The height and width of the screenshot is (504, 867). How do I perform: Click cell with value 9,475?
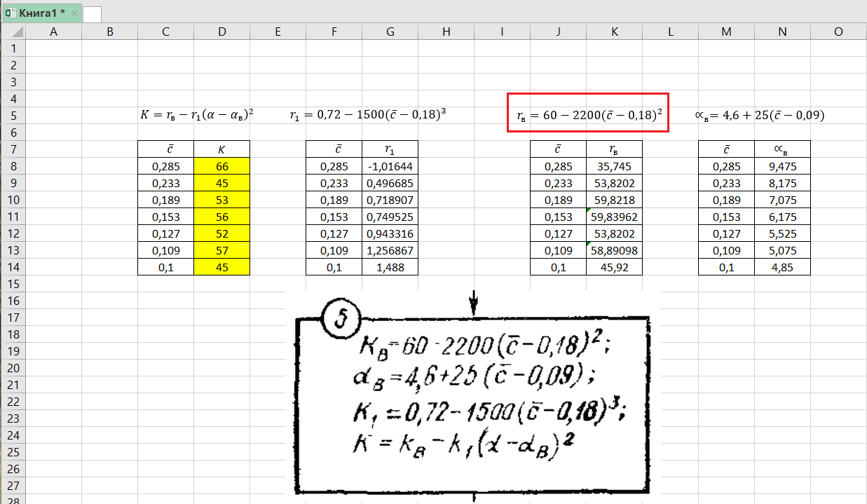click(x=782, y=166)
